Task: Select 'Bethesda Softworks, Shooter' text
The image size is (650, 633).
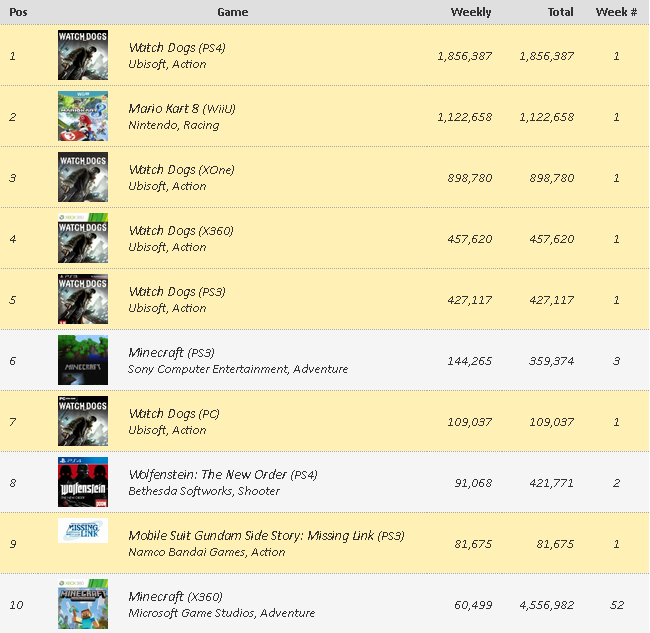Action: (204, 491)
